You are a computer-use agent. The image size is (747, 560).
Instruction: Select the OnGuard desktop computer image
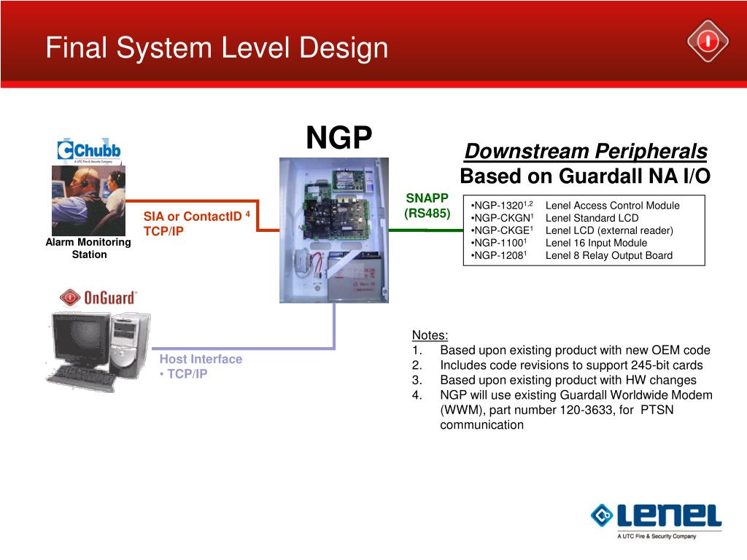pos(98,351)
